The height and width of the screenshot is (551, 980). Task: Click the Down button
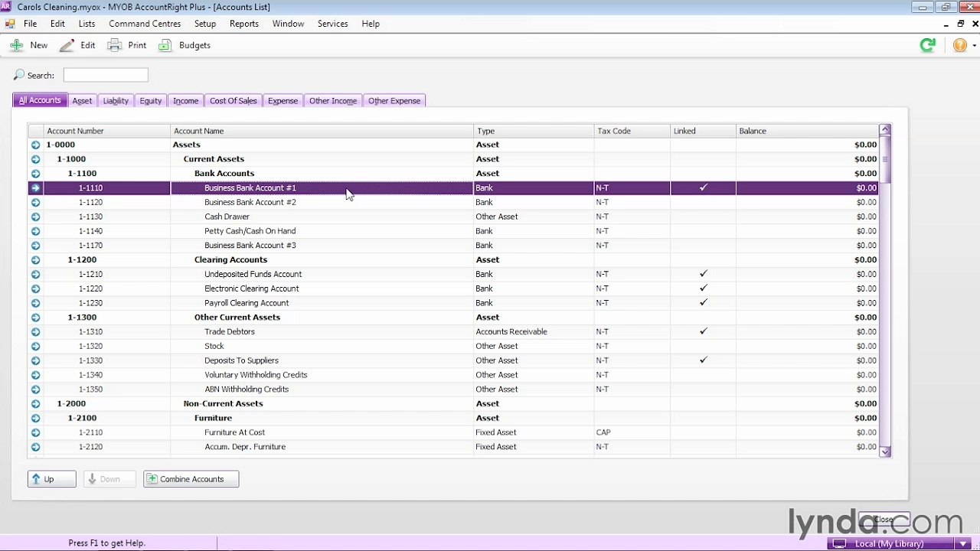[109, 479]
